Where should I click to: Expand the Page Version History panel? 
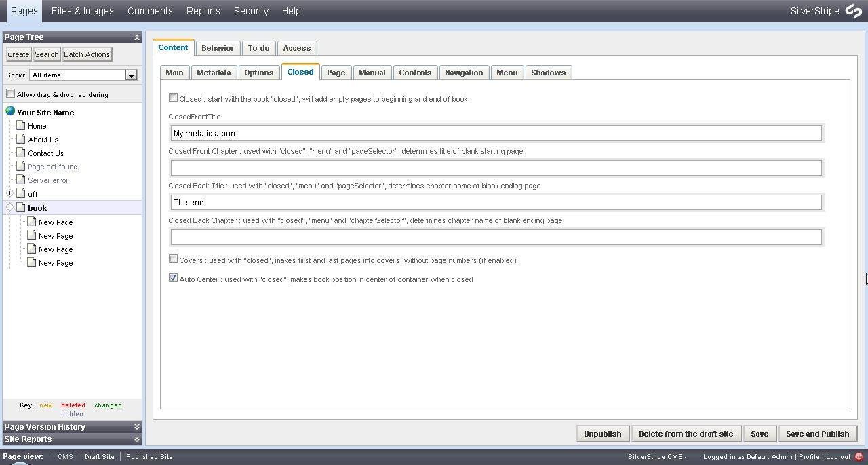tap(138, 426)
